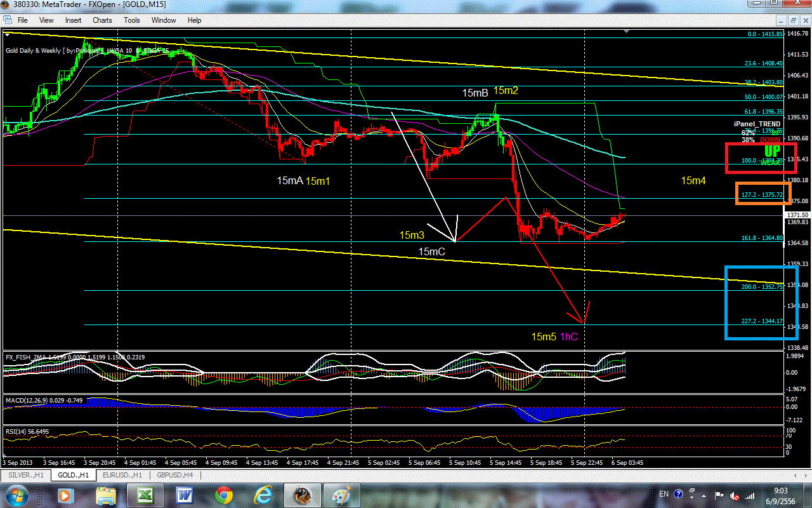This screenshot has width=812, height=508.
Task: Open Paint from the taskbar
Action: pos(342,495)
